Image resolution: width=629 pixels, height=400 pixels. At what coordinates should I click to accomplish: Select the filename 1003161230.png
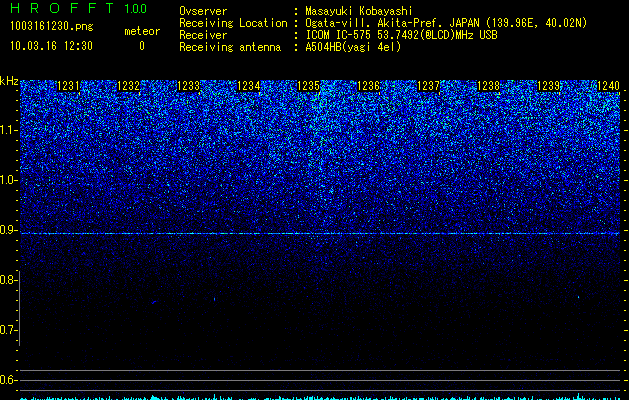click(x=52, y=26)
